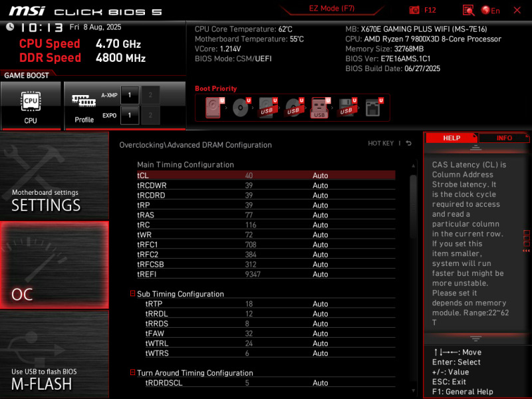The height and width of the screenshot is (399, 532).
Task: Switch to the HELP tab
Action: (x=452, y=138)
